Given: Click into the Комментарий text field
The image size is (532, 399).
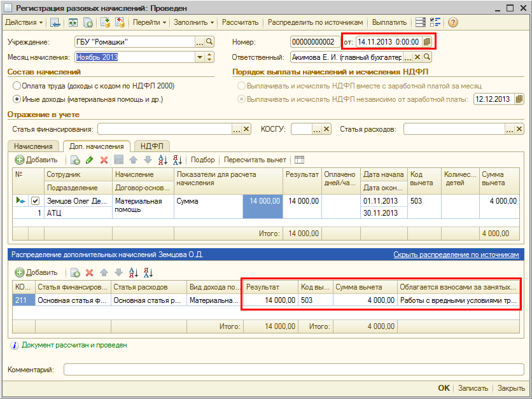Looking at the screenshot, I should 293,369.
